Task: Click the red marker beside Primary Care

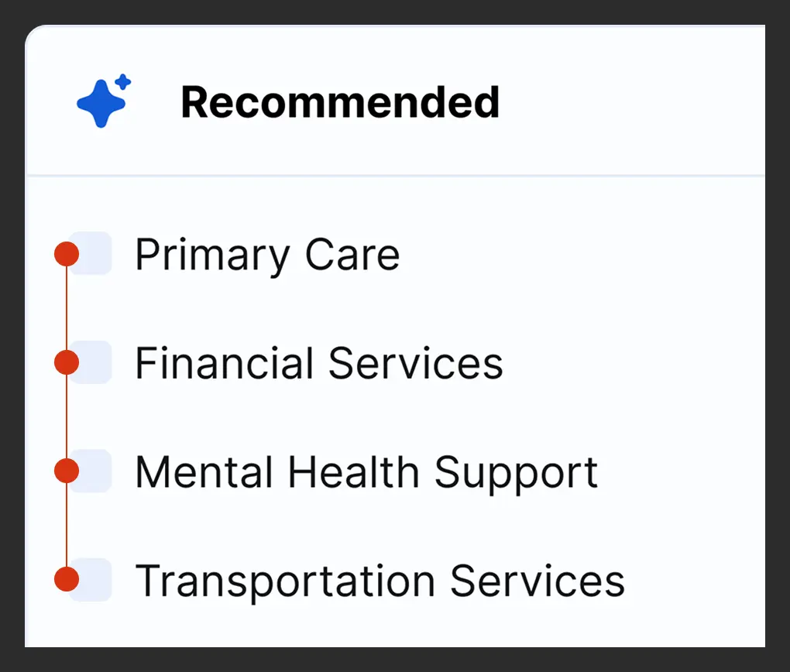Action: pos(68,253)
